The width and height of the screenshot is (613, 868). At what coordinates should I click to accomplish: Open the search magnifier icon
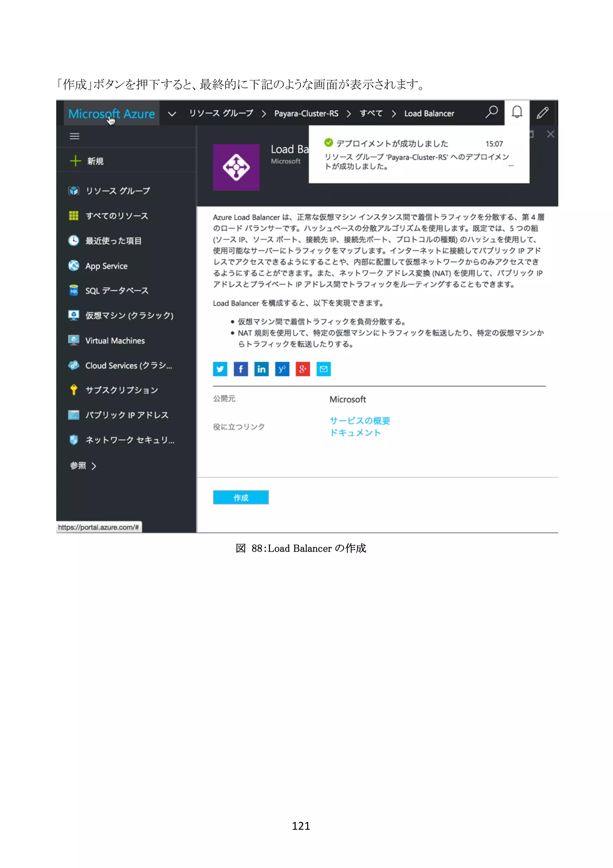point(491,112)
